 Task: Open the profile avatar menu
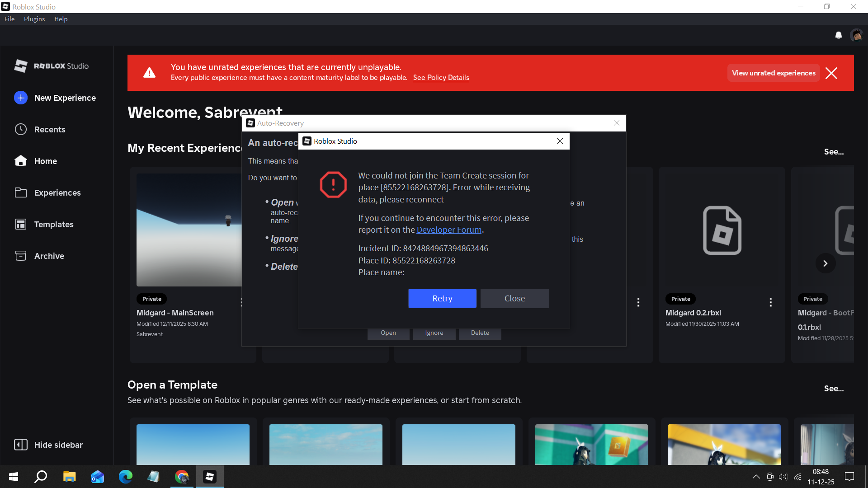click(x=858, y=35)
